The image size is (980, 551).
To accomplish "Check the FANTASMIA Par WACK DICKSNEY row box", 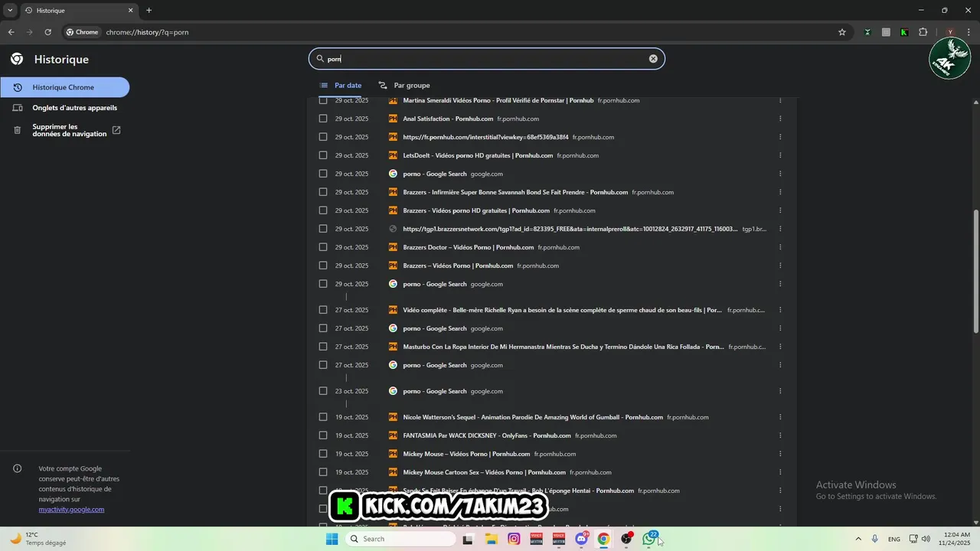I will point(323,435).
